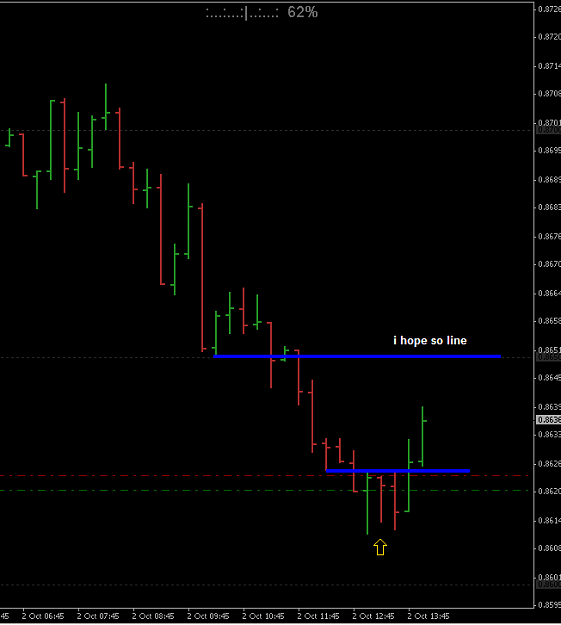Click the tallest green bar at chart high

coord(106,107)
